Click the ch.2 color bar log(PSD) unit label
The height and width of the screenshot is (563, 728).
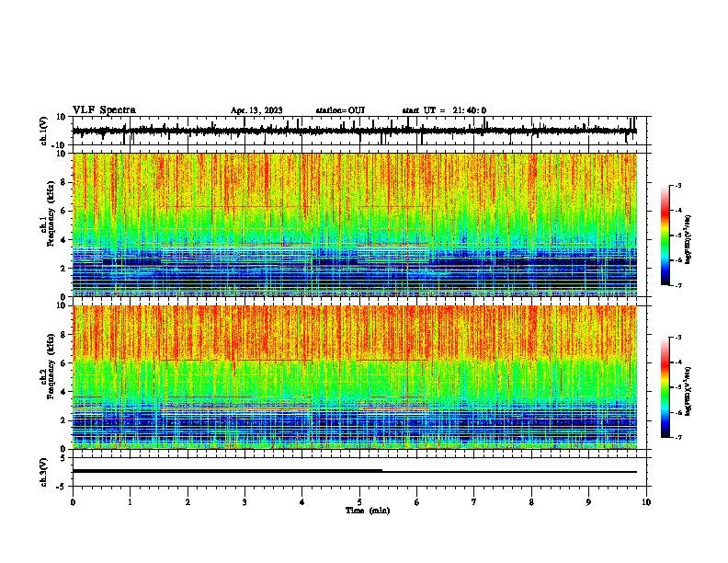click(688, 391)
